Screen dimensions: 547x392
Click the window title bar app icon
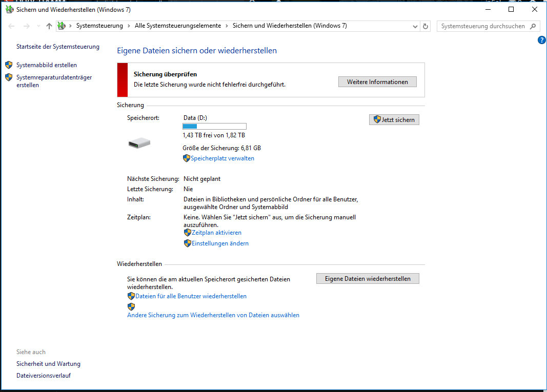pos(10,9)
